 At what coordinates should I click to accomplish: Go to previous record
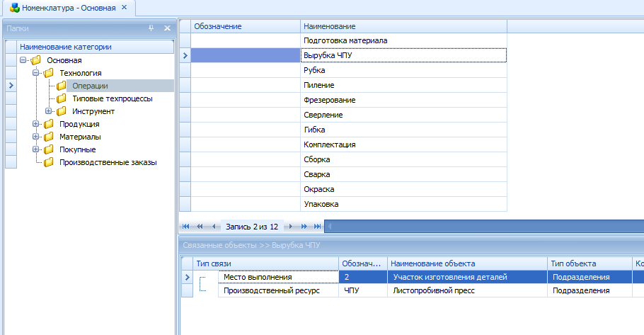pos(214,227)
